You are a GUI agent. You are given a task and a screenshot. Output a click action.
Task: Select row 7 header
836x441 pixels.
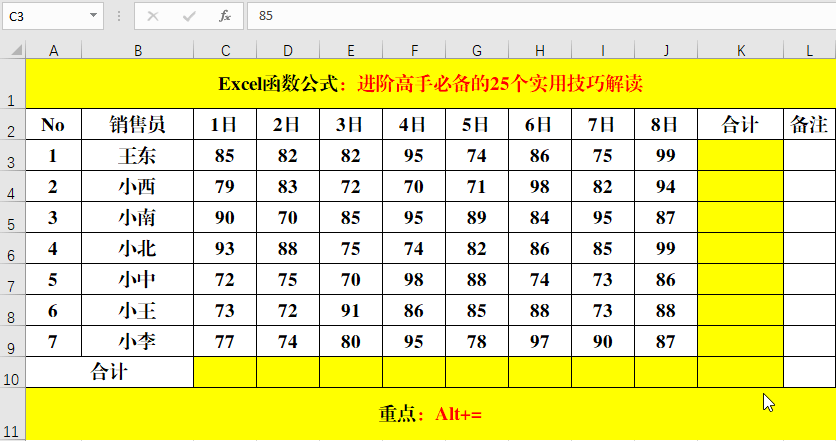tap(12, 279)
